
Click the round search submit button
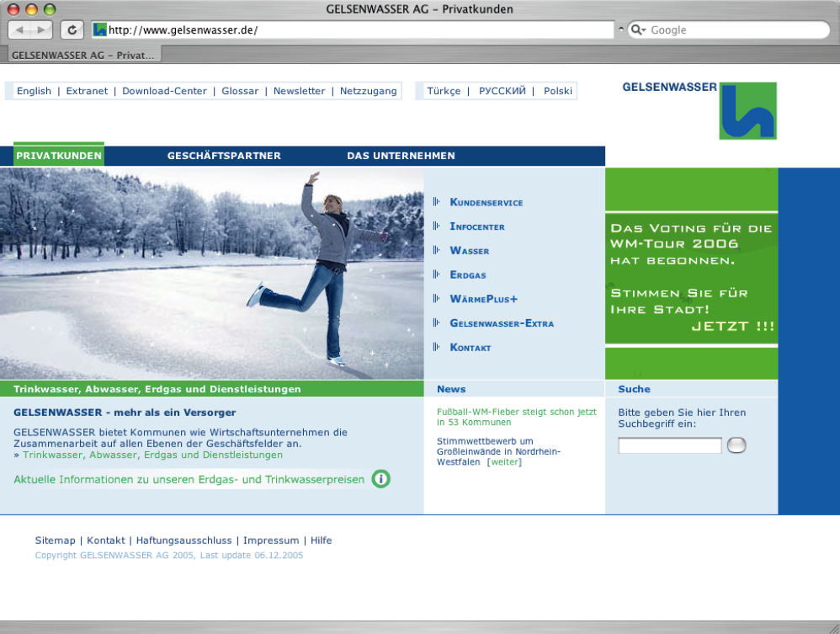point(736,445)
